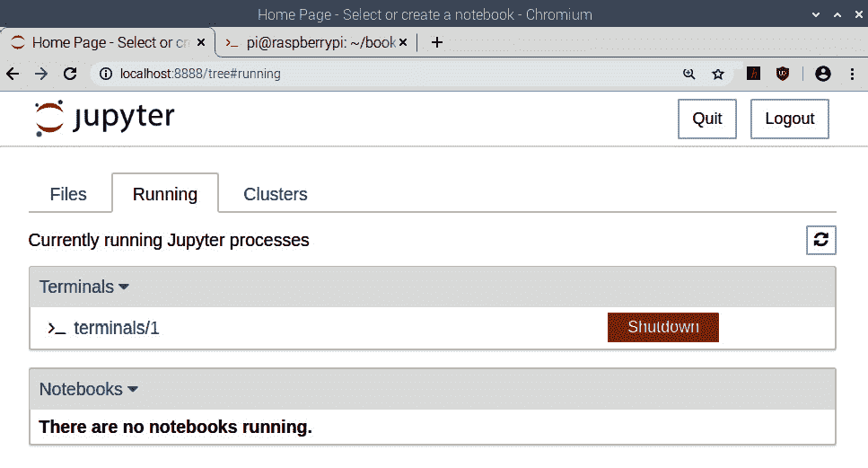Image resolution: width=868 pixels, height=468 pixels.
Task: Switch to the Files tab
Action: (x=68, y=194)
